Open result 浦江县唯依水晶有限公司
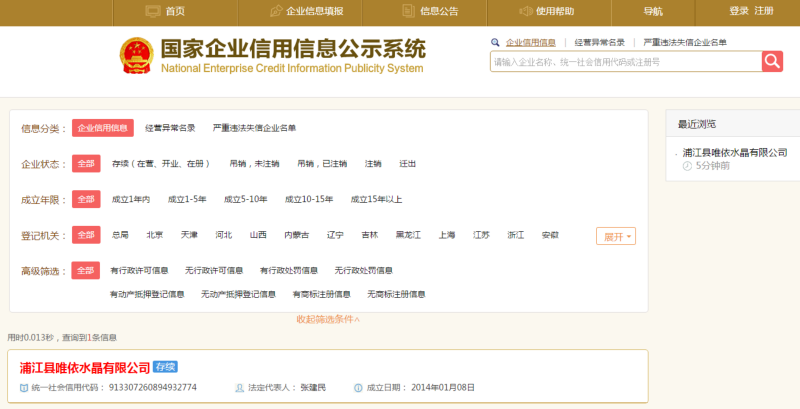Viewport: 800px width, 409px height. pyautogui.click(x=85, y=368)
